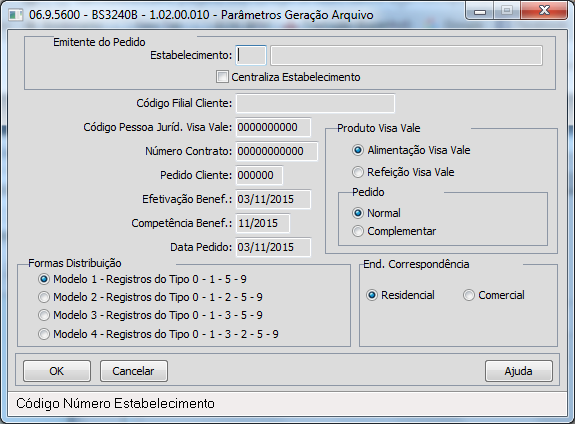575x424 pixels.
Task: Enable the Centraliza Estabelecimento checkbox
Action: click(222, 77)
